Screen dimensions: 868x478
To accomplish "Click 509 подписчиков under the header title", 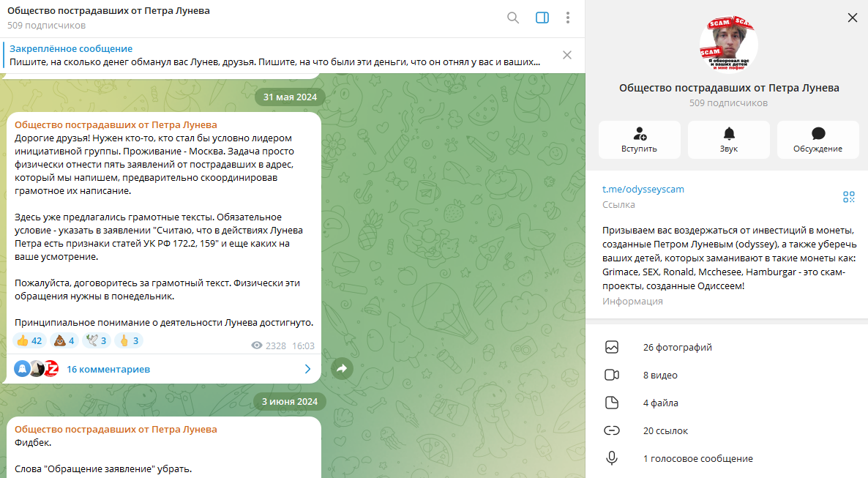I will tap(47, 26).
